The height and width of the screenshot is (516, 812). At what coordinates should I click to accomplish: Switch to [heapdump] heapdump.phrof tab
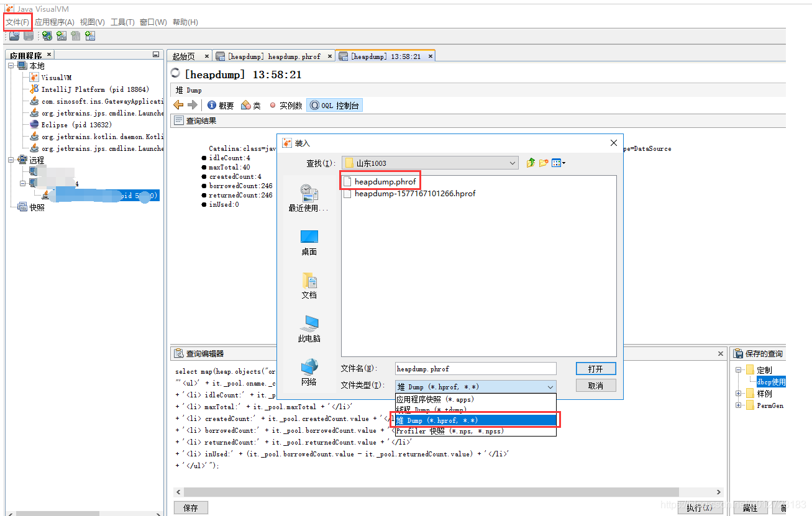[273, 56]
